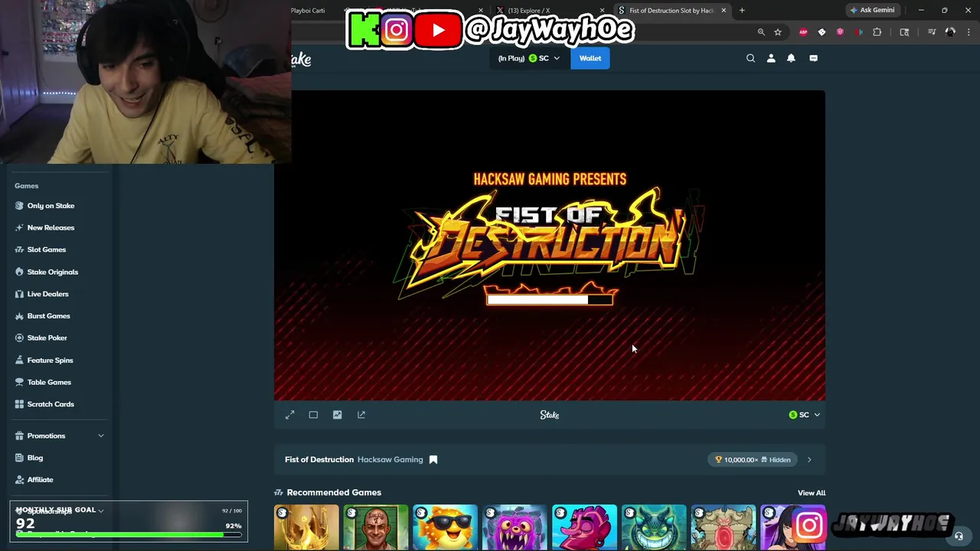
Task: Open the live stats chart icon
Action: coord(337,415)
